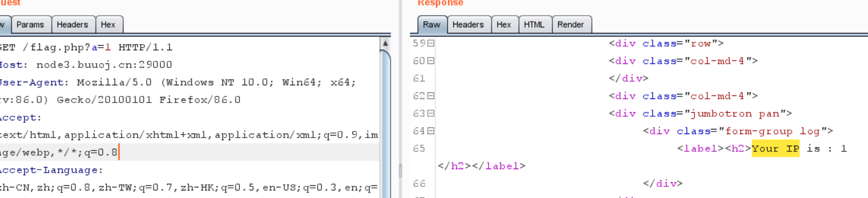Click the div class="row" line
The height and width of the screenshot is (198, 868).
coord(666,44)
